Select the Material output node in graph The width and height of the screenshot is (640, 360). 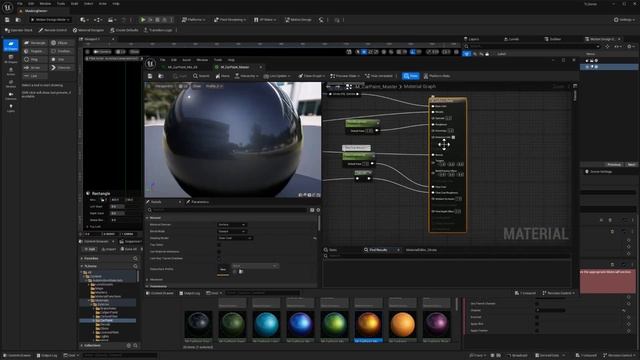click(x=447, y=165)
